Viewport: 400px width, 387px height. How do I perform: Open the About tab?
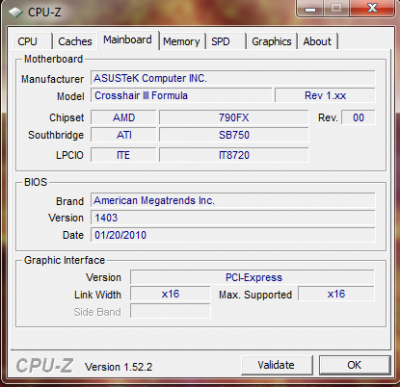[318, 41]
